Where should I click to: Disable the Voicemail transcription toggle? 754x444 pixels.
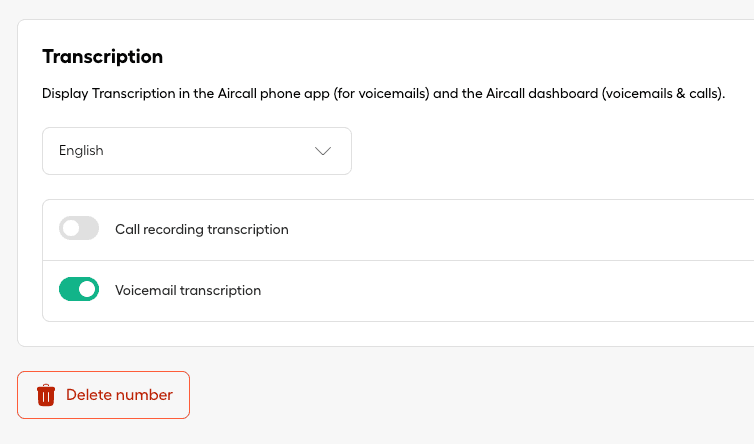pos(79,290)
